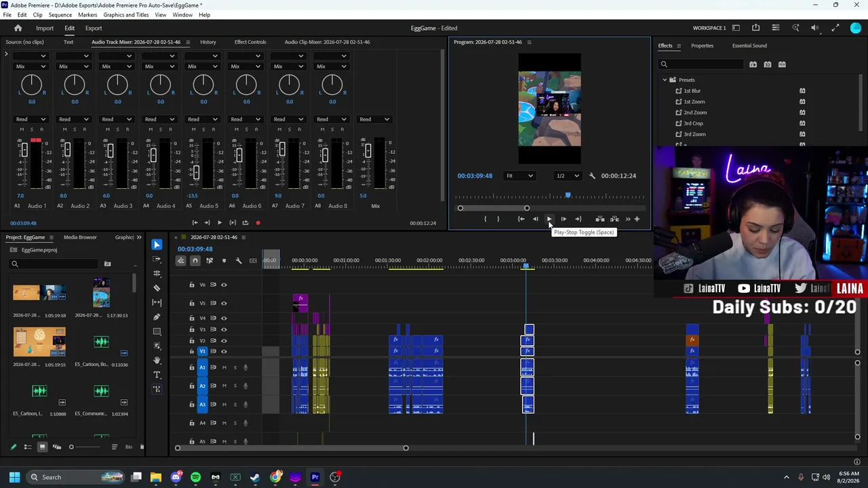The image size is (868, 488).
Task: Toggle visibility eye for track V5
Action: 224,303
